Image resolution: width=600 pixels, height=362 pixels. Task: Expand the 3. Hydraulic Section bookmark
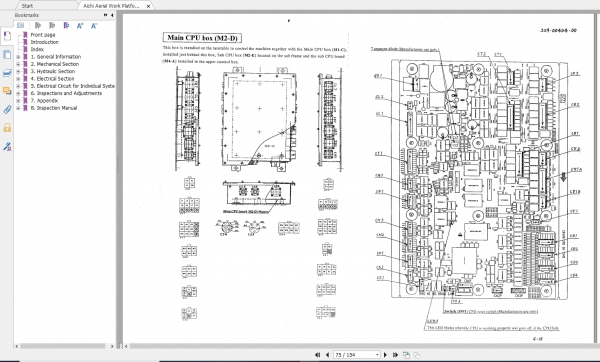pos(18,71)
